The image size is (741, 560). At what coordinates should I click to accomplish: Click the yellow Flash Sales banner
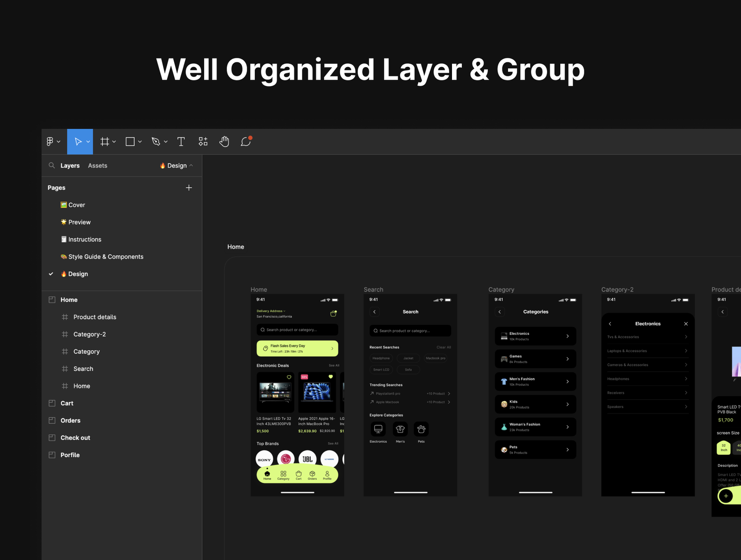(297, 348)
